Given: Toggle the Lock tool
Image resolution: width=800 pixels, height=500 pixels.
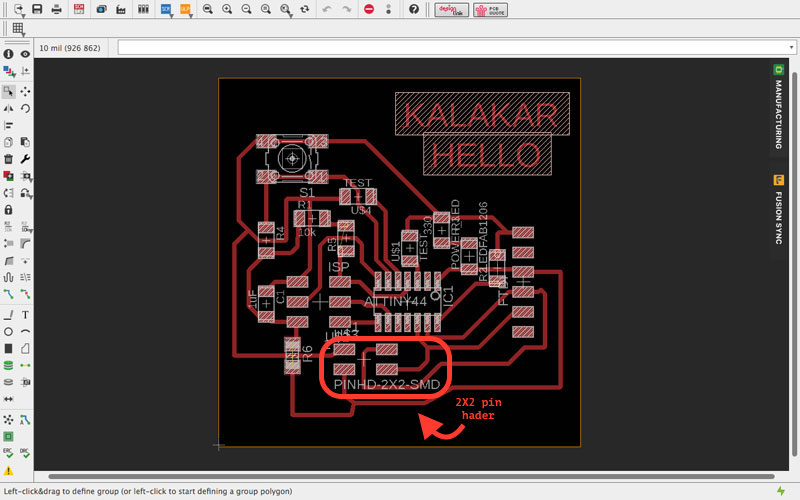Looking at the screenshot, I should pyautogui.click(x=9, y=210).
